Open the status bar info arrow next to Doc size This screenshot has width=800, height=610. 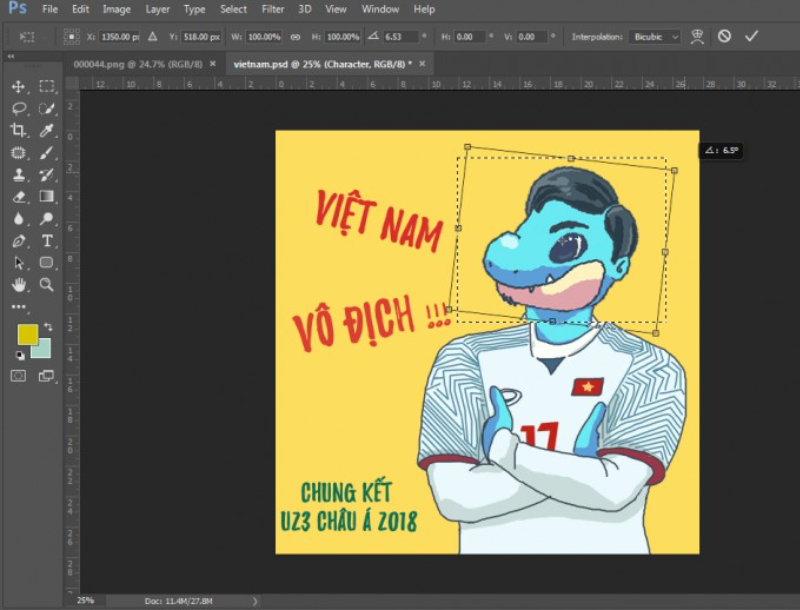click(x=255, y=601)
